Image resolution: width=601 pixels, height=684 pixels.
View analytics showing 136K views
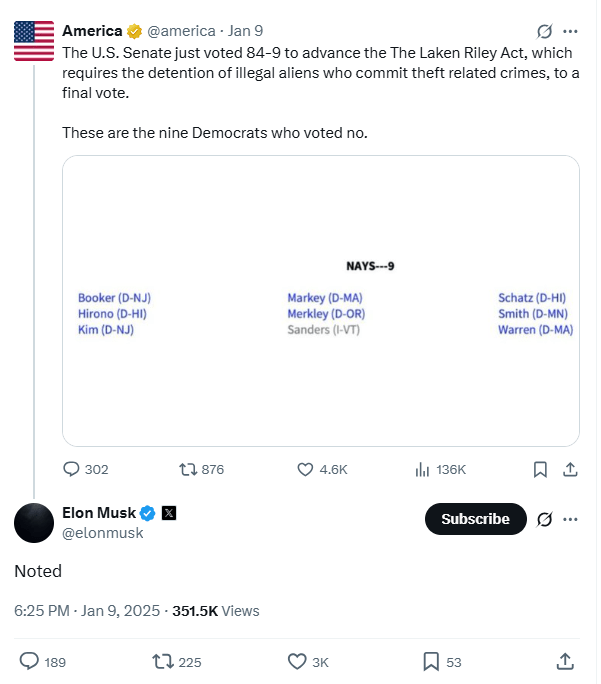[x=422, y=469]
